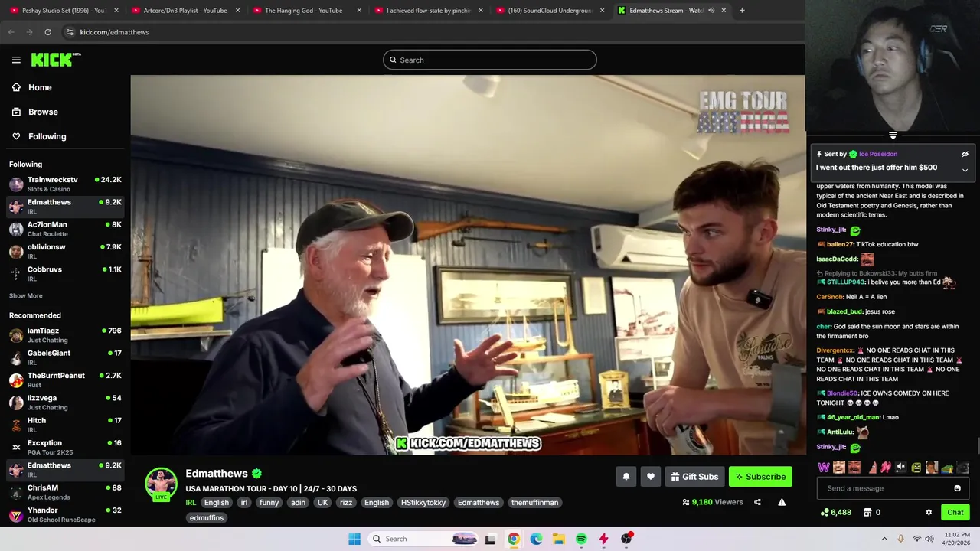Open channel points 6,488 balance

835,512
